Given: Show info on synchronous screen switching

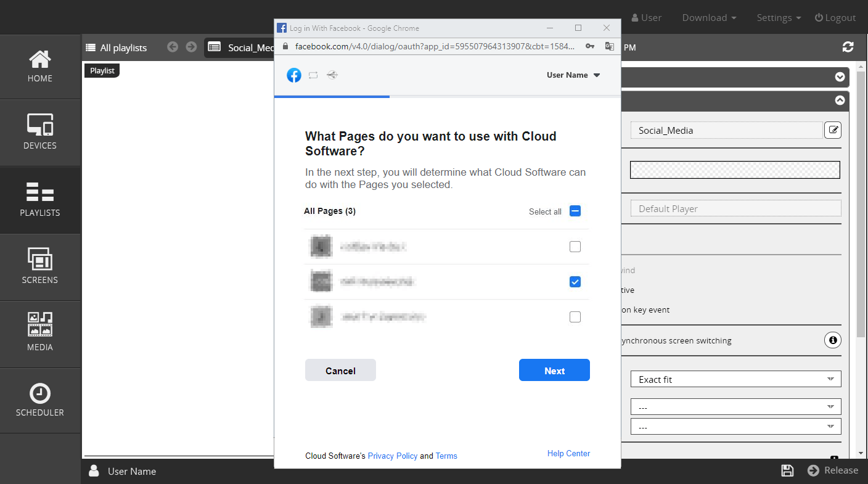Looking at the screenshot, I should point(833,340).
